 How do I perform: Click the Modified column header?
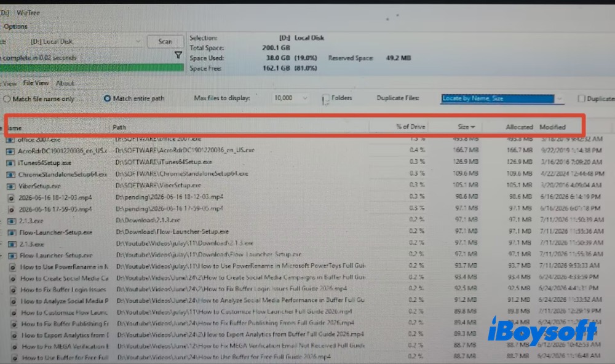(552, 127)
